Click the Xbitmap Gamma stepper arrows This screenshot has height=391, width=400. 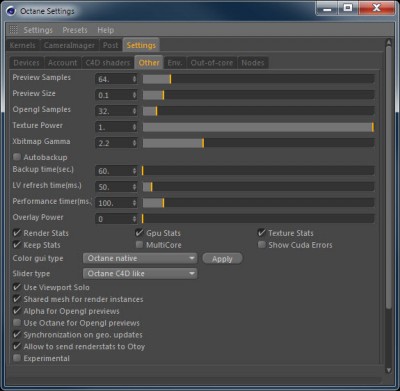tap(134, 143)
